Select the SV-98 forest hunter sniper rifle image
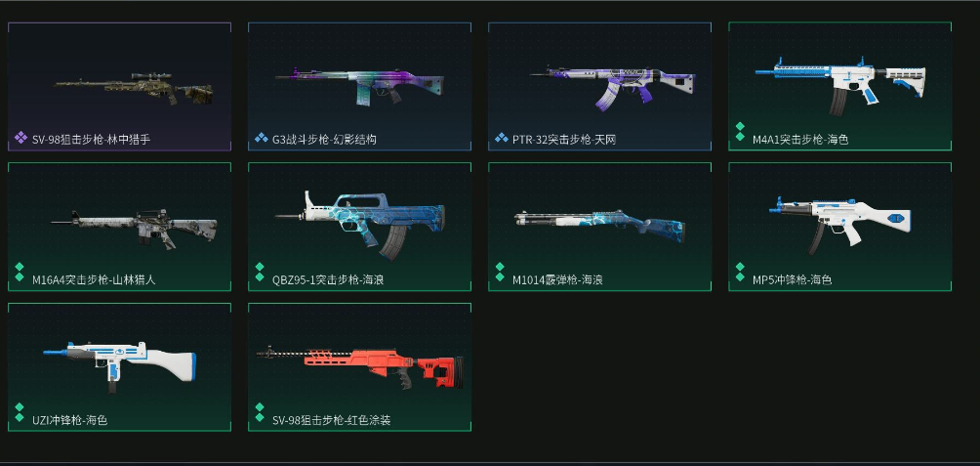The height and width of the screenshot is (466, 980). coord(134,88)
